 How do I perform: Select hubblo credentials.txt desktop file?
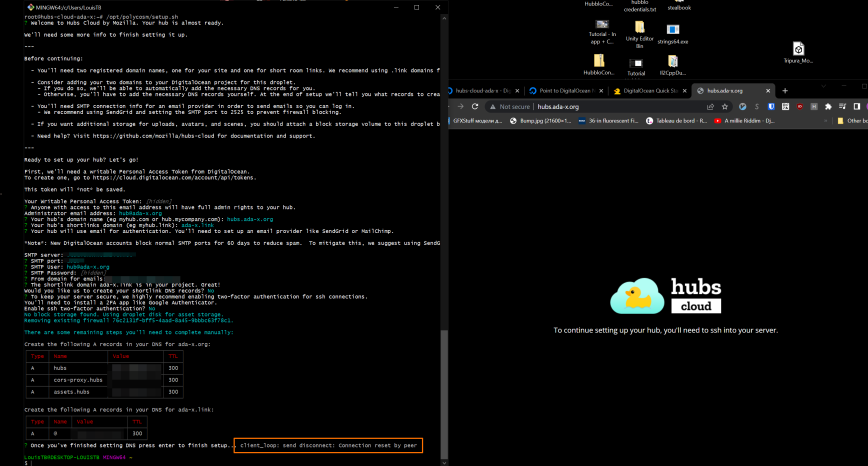tap(639, 6)
